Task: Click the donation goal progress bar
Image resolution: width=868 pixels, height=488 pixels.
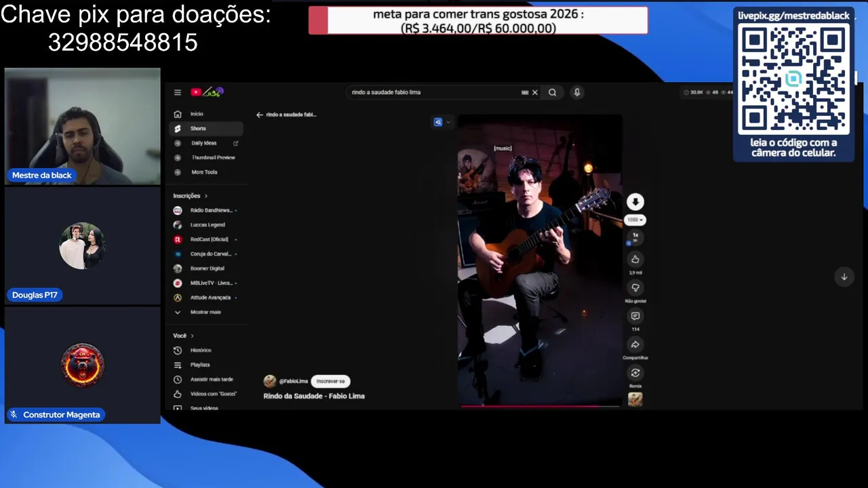Action: [x=478, y=20]
